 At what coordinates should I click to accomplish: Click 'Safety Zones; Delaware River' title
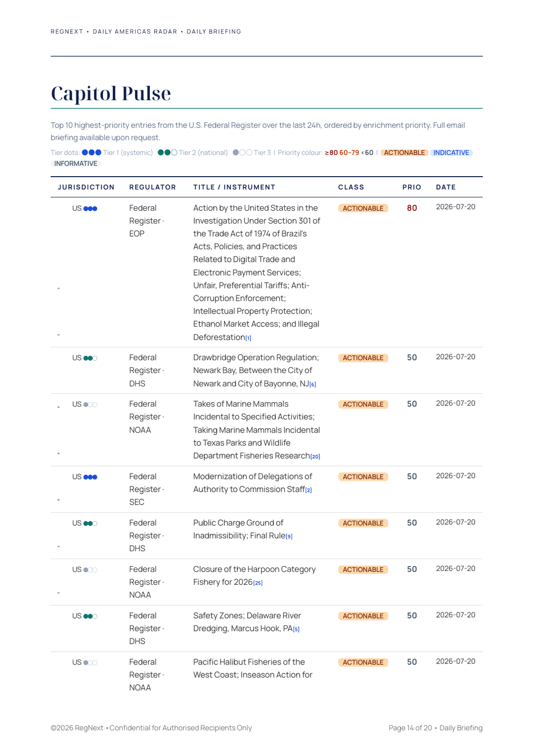[247, 616]
